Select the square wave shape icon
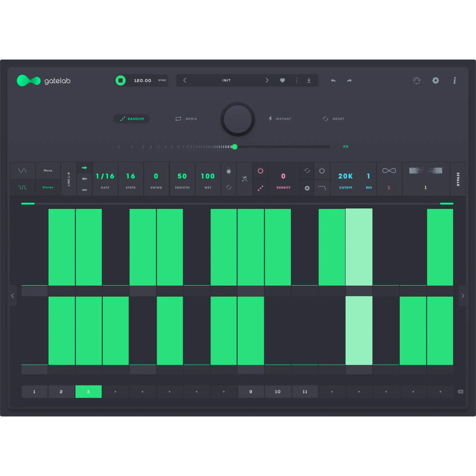Screen dimensions: 476x476 click(x=22, y=188)
